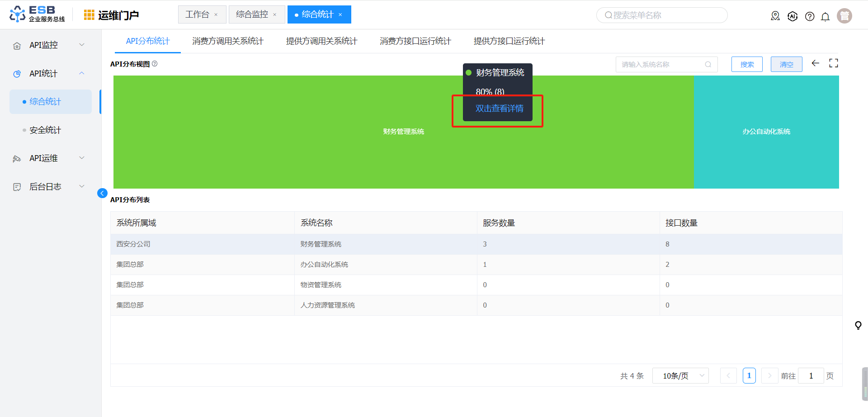868x417 pixels.
Task: Open the 10条/页 page size dropdown
Action: [680, 376]
